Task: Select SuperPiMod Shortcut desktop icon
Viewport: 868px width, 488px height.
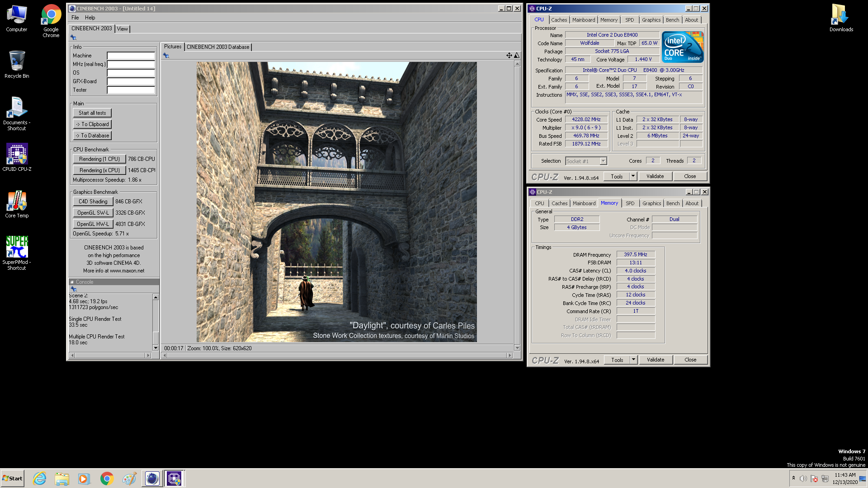Action: [17, 253]
